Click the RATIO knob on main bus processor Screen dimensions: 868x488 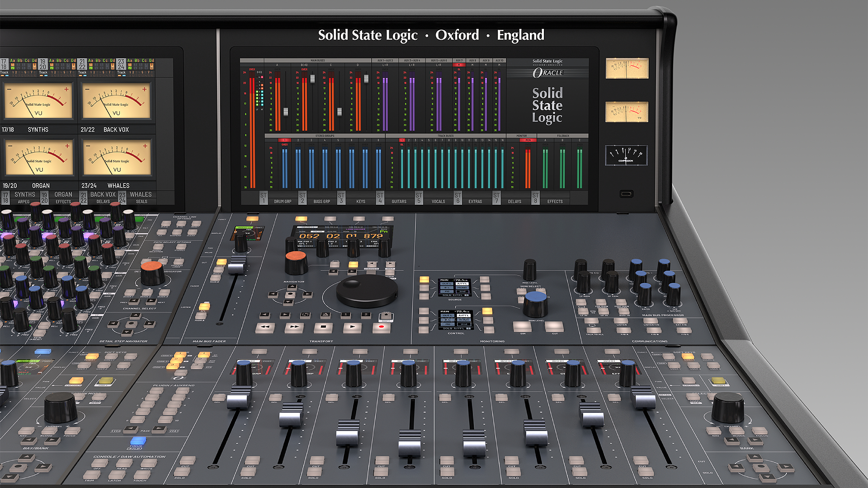tap(644, 294)
